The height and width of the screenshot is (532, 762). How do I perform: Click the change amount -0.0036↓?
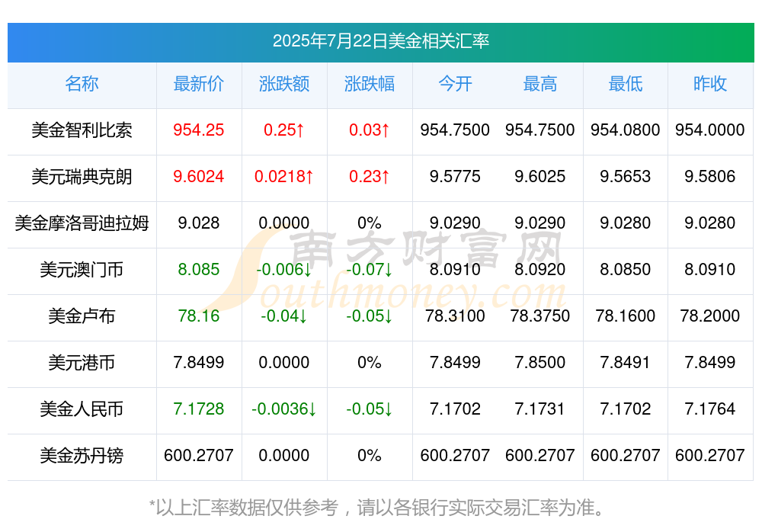tap(284, 409)
